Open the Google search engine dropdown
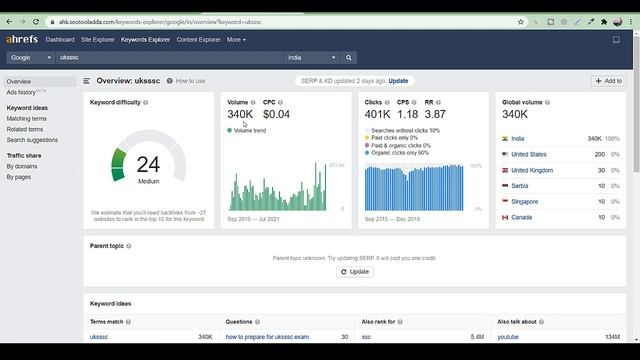The height and width of the screenshot is (360, 640). [31, 58]
